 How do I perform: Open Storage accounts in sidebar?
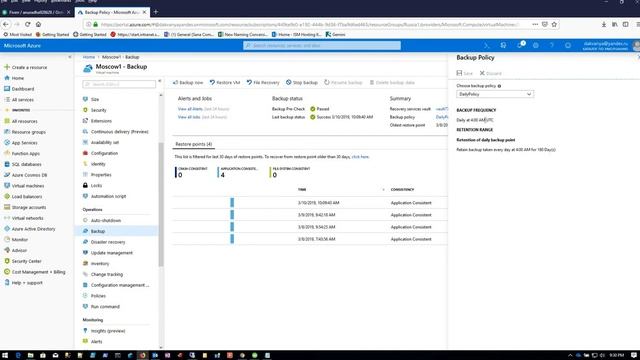pyautogui.click(x=25, y=207)
